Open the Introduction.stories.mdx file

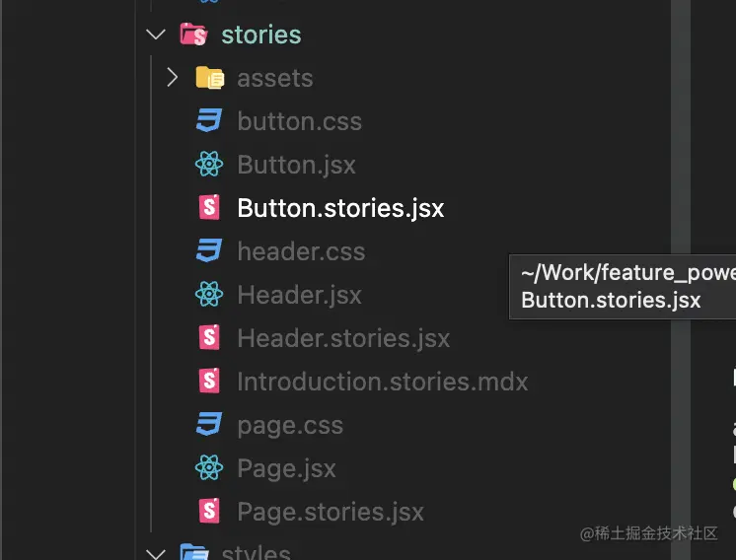382,382
